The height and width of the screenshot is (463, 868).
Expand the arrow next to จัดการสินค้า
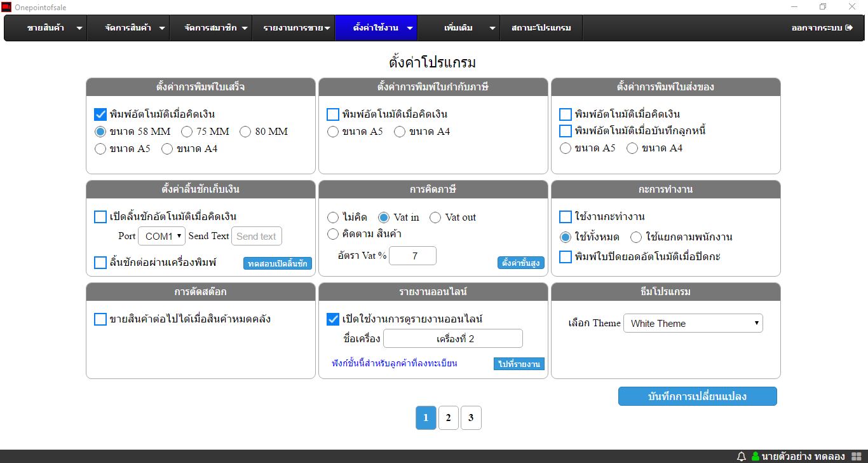(162, 29)
